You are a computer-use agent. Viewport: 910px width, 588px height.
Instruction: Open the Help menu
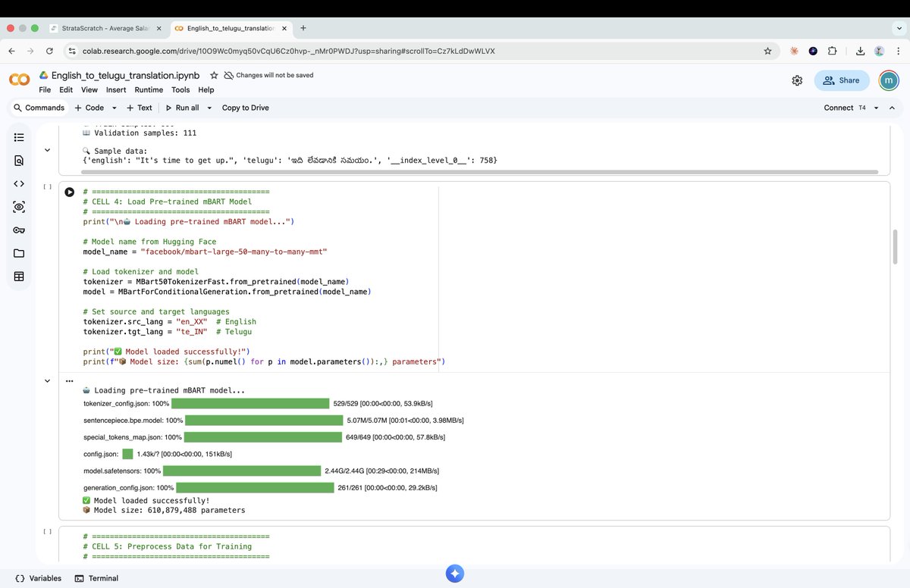206,89
